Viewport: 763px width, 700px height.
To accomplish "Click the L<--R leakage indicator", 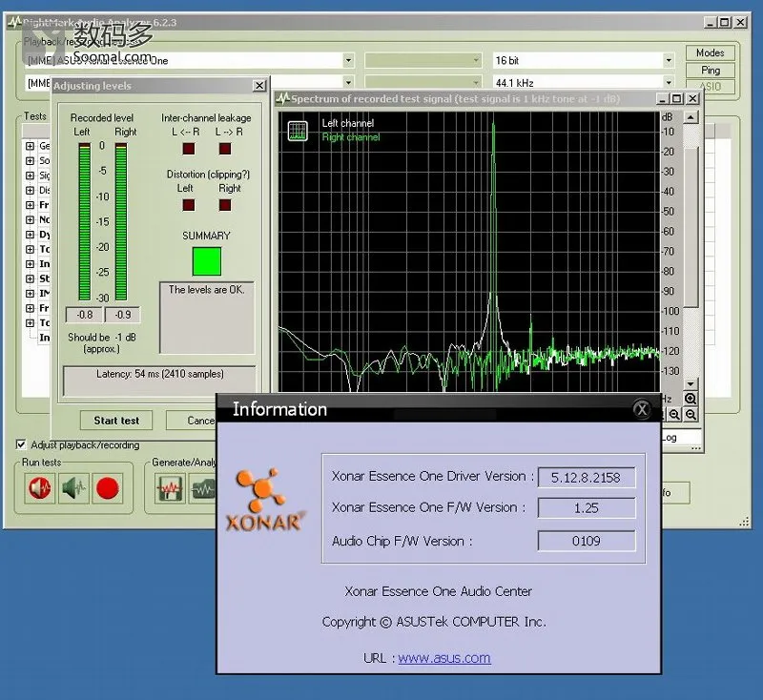I will tap(188, 149).
